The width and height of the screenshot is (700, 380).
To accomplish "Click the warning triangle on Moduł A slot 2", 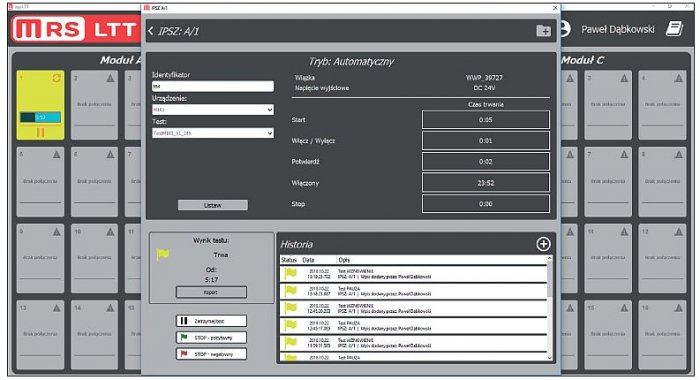I will point(110,79).
